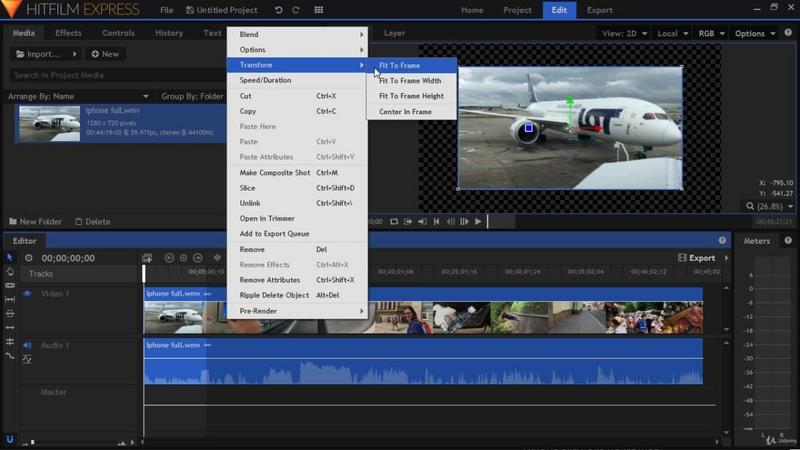This screenshot has height=450, width=800.
Task: Click the set out point icon
Action: tap(422, 221)
